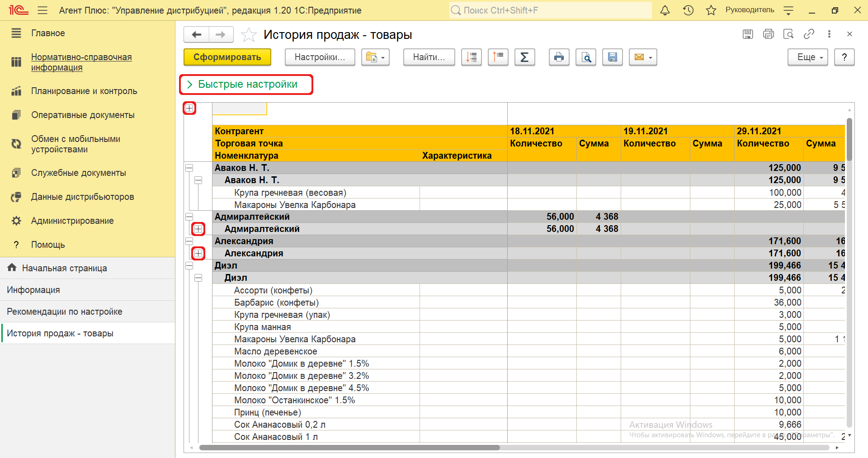Close the report tab with X
The height and width of the screenshot is (458, 868).
tap(849, 34)
